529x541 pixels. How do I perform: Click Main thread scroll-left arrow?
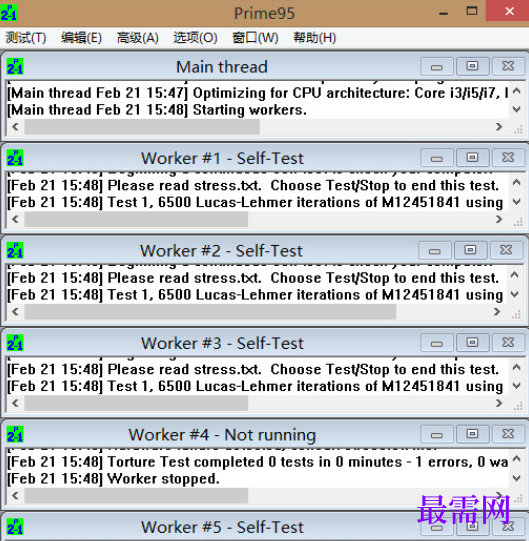pos(15,127)
